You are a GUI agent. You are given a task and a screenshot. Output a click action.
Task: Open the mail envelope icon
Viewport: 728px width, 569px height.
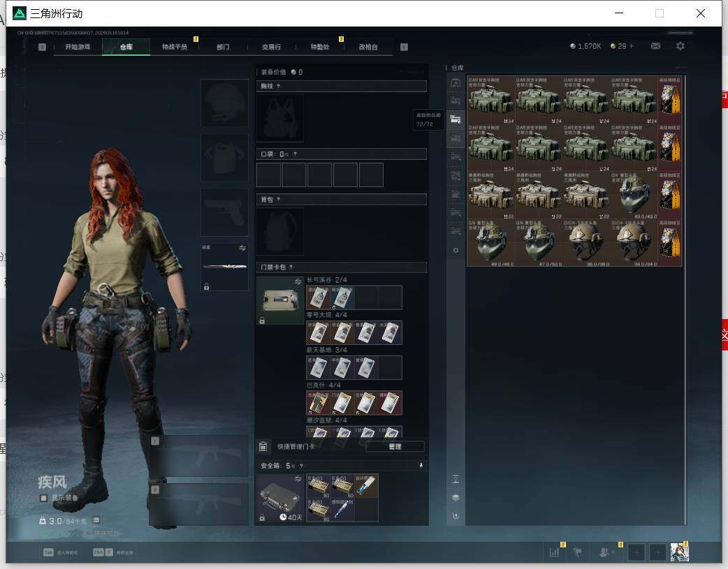tap(655, 46)
